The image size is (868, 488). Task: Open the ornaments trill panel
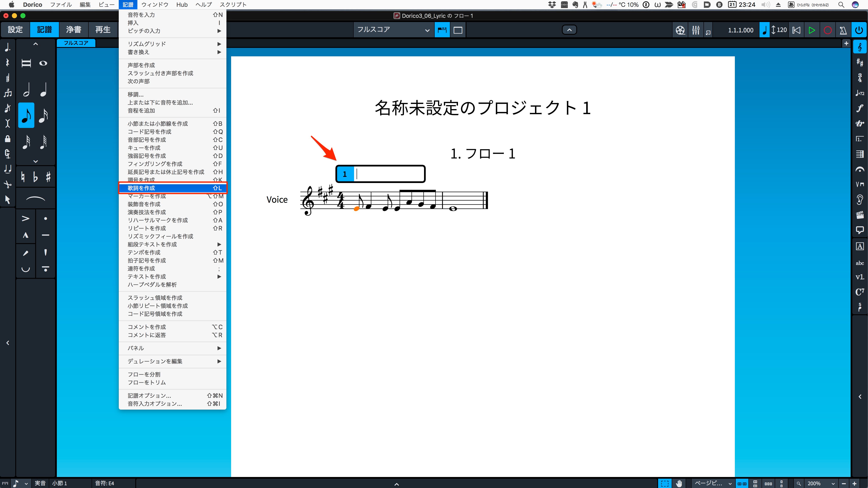click(x=860, y=123)
